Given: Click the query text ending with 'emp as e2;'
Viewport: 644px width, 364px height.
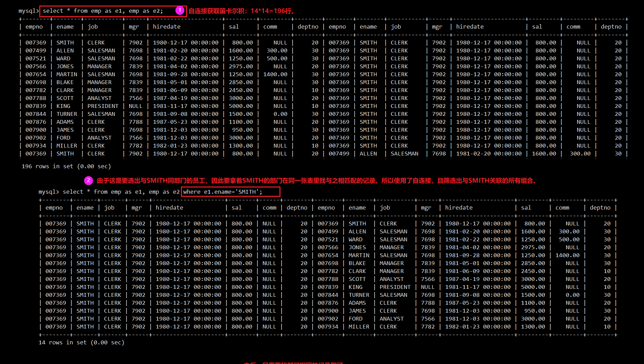Looking at the screenshot, I should (x=103, y=11).
